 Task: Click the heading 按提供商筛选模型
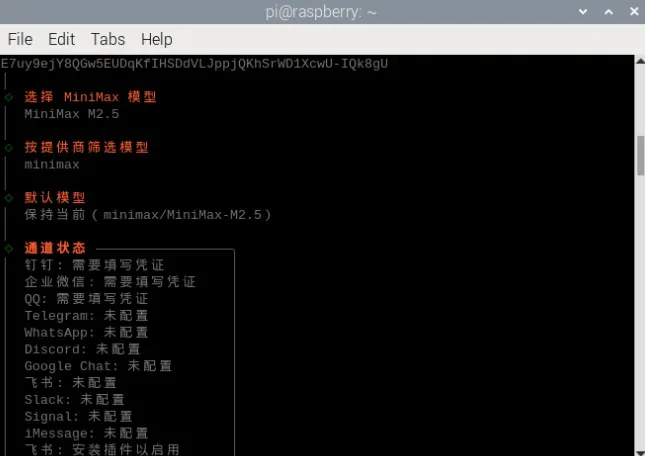pos(86,147)
